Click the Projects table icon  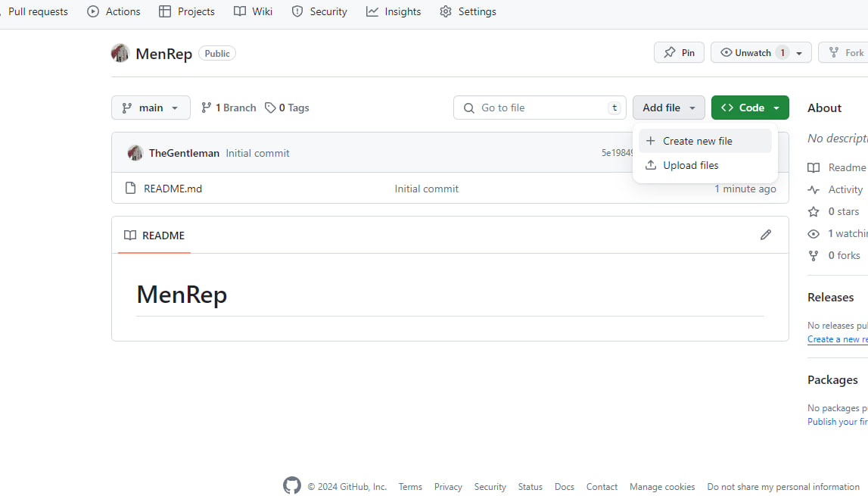[165, 11]
